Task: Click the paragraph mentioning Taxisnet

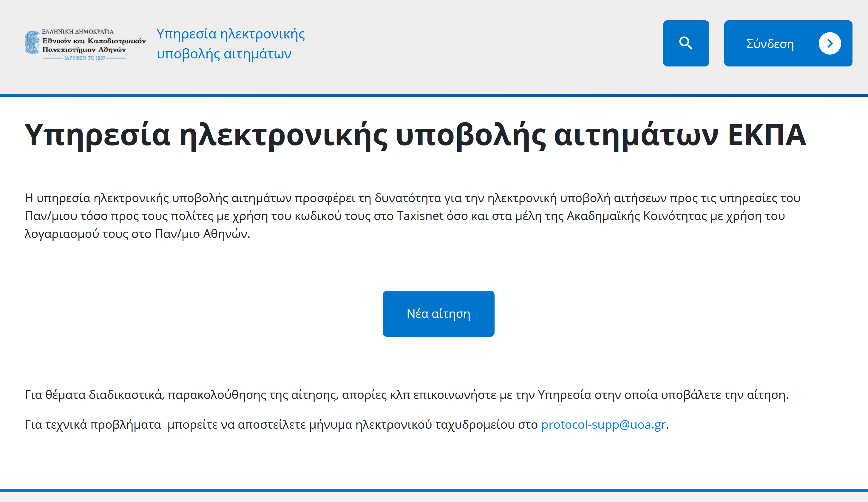Action: click(412, 216)
